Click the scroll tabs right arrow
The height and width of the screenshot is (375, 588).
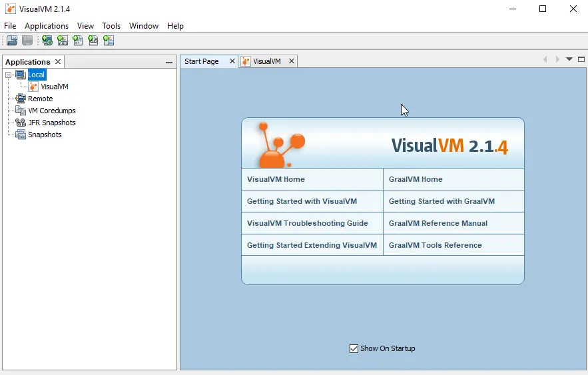click(557, 59)
